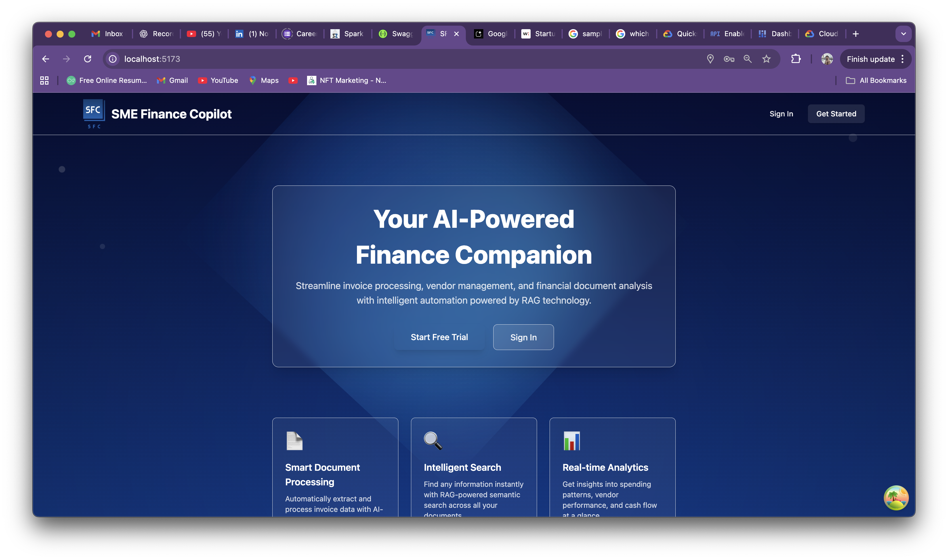Open the NFT Marketing bookmark

coord(346,80)
